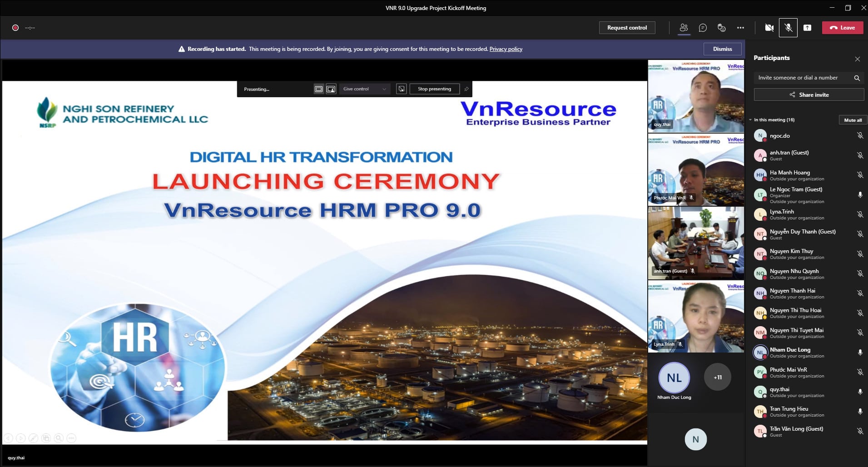Viewport: 868px width, 467px height.
Task: Toggle Le Ngoc Tram microphone icon
Action: (x=860, y=195)
